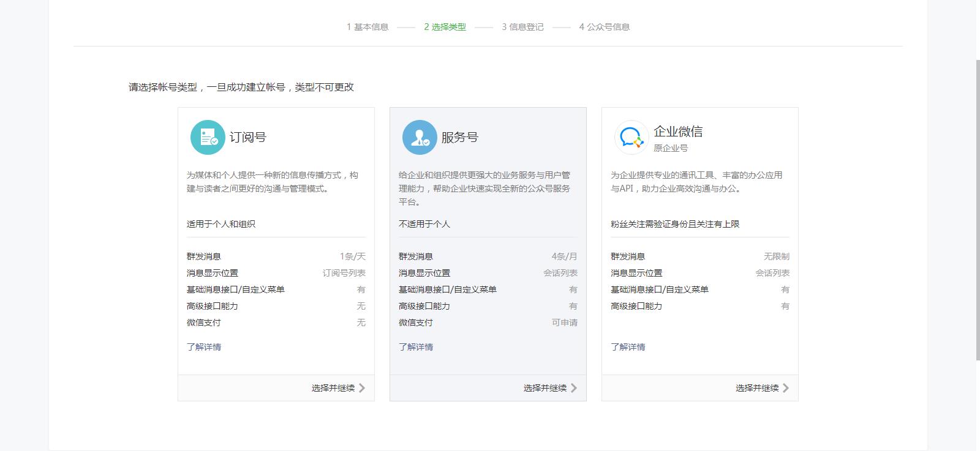The width and height of the screenshot is (980, 451).
Task: Click 基础消息接口/自定义菜单 label in 企业微信 card
Action: click(660, 289)
